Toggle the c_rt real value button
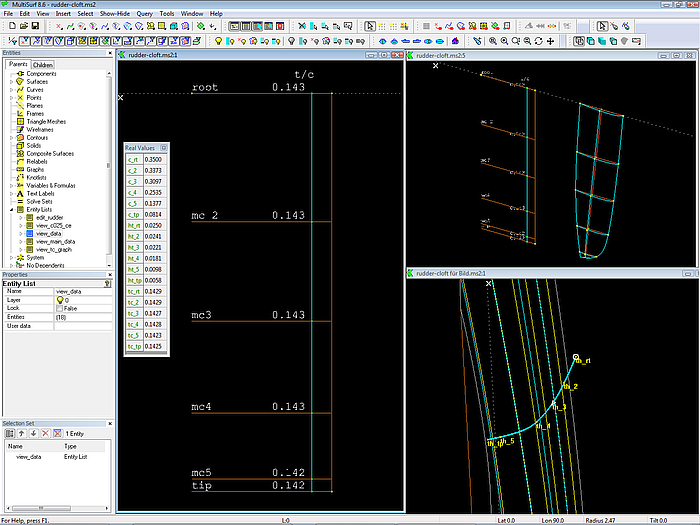Screen dimensions: 700x525 tap(133, 160)
